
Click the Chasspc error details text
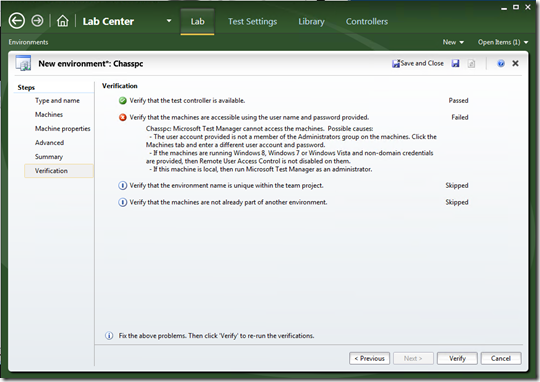291,149
